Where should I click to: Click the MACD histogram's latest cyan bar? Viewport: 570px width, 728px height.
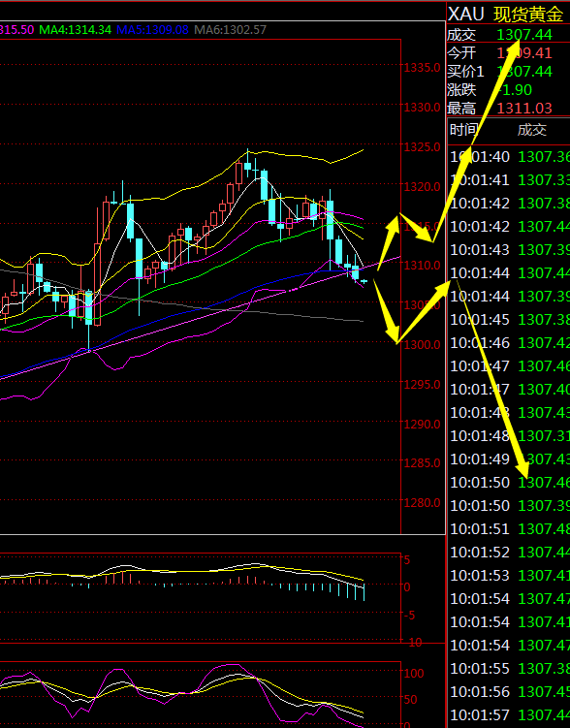364,593
